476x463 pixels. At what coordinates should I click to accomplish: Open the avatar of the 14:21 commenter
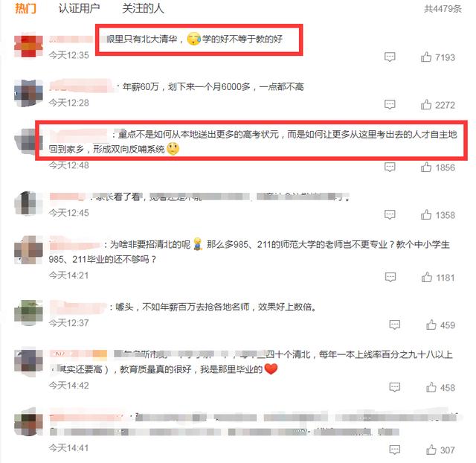(x=28, y=249)
